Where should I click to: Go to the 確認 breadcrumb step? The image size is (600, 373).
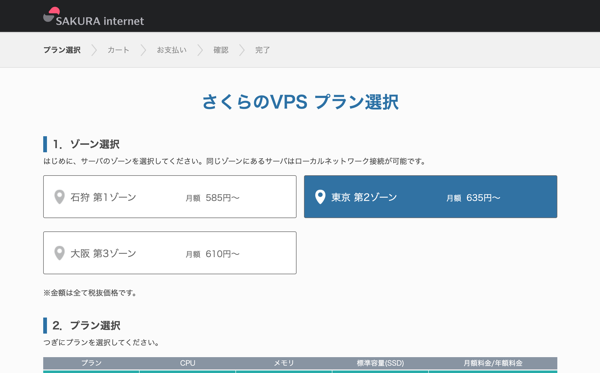click(221, 50)
